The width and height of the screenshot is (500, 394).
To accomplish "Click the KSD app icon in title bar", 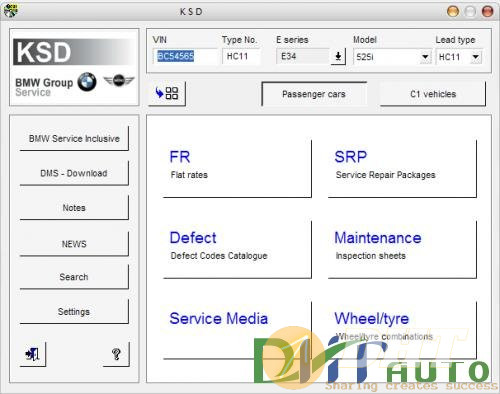I will point(11,10).
